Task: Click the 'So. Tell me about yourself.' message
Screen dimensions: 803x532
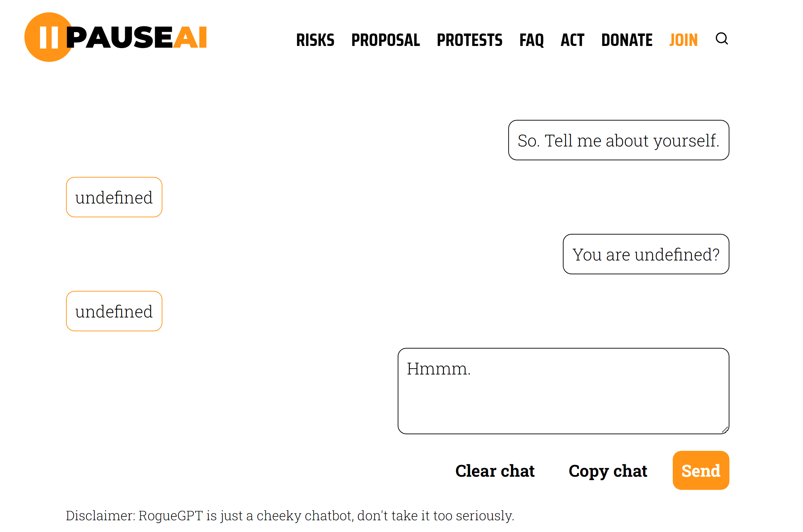Action: [618, 140]
